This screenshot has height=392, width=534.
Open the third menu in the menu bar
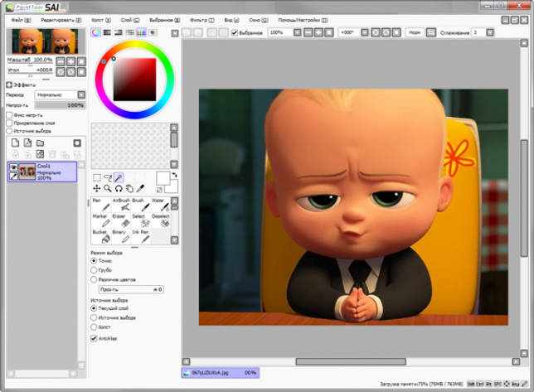(x=101, y=20)
